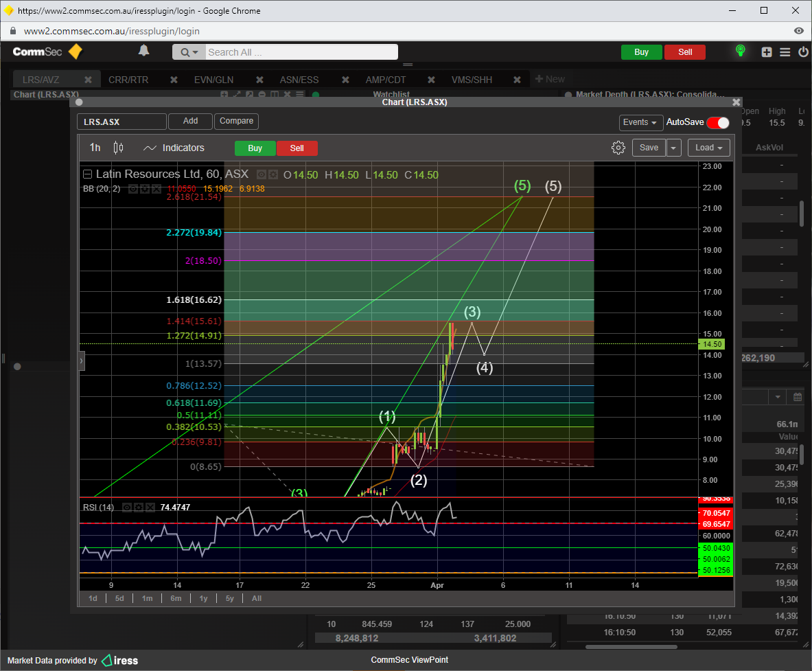This screenshot has height=671, width=812.
Task: Click the header red Sell button
Action: click(x=684, y=52)
